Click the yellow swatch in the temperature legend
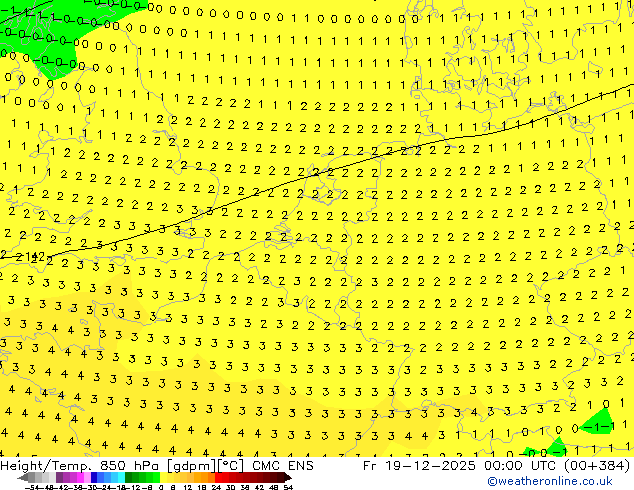 (x=163, y=477)
